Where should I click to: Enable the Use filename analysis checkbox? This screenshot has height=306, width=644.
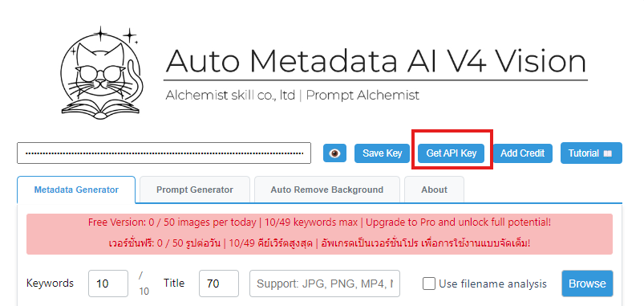click(429, 284)
